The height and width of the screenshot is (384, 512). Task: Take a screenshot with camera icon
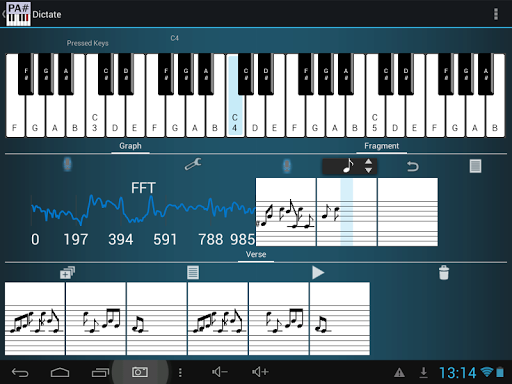(140, 372)
